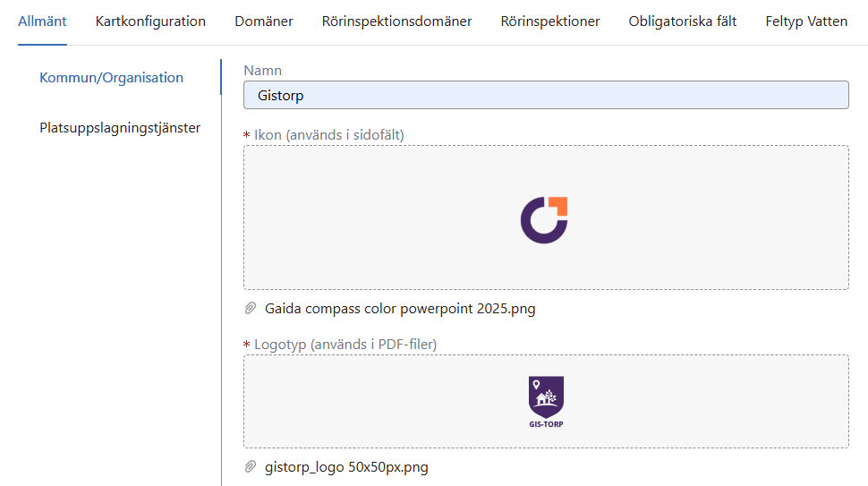The image size is (868, 486).
Task: Click paperclip icon beside gistorp_logo file
Action: click(251, 467)
